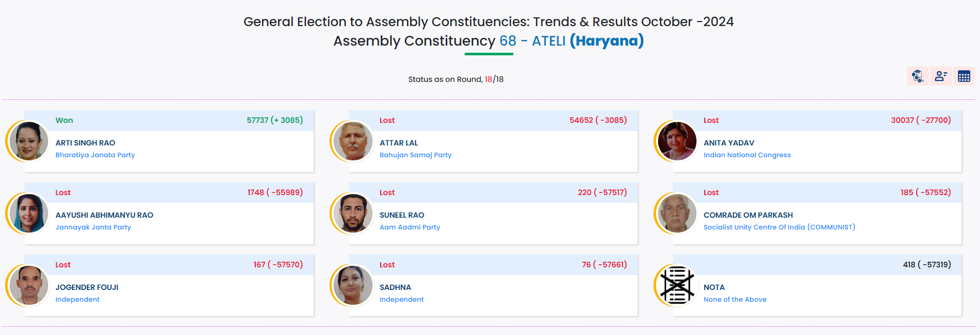The width and height of the screenshot is (980, 335).
Task: Click Suneel Rao's candidate photo
Action: click(x=353, y=213)
